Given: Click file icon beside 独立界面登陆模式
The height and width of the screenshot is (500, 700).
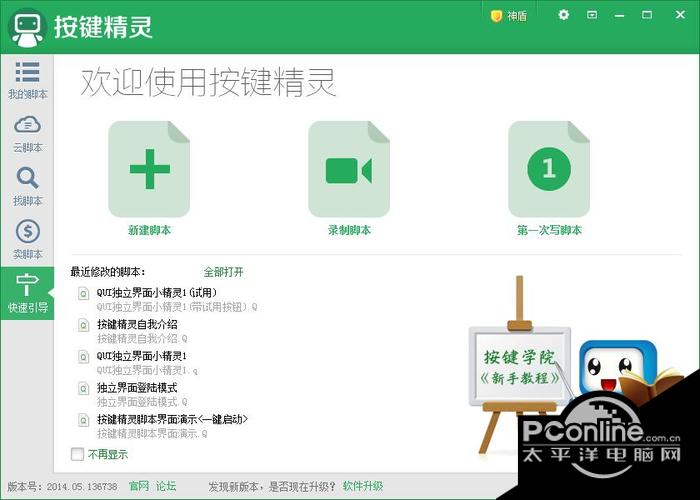Looking at the screenshot, I should (x=83, y=388).
